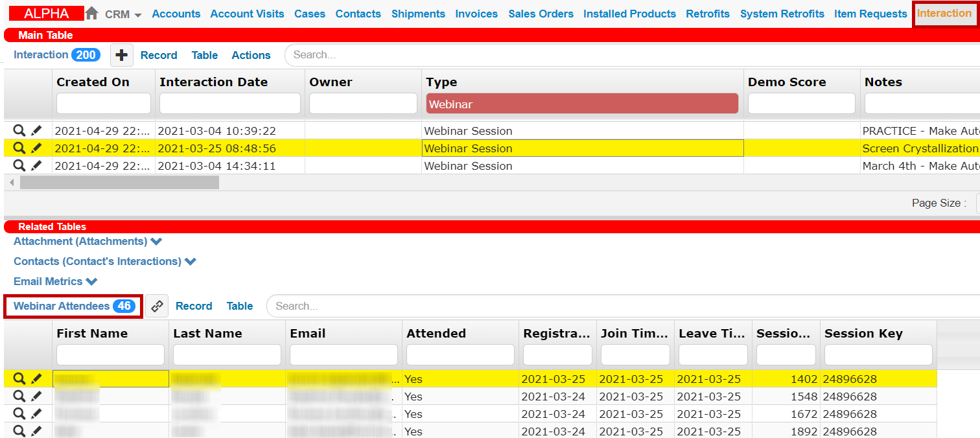Image resolution: width=980 pixels, height=438 pixels.
Task: Click the Home icon beside ALPHA
Action: click(x=92, y=14)
